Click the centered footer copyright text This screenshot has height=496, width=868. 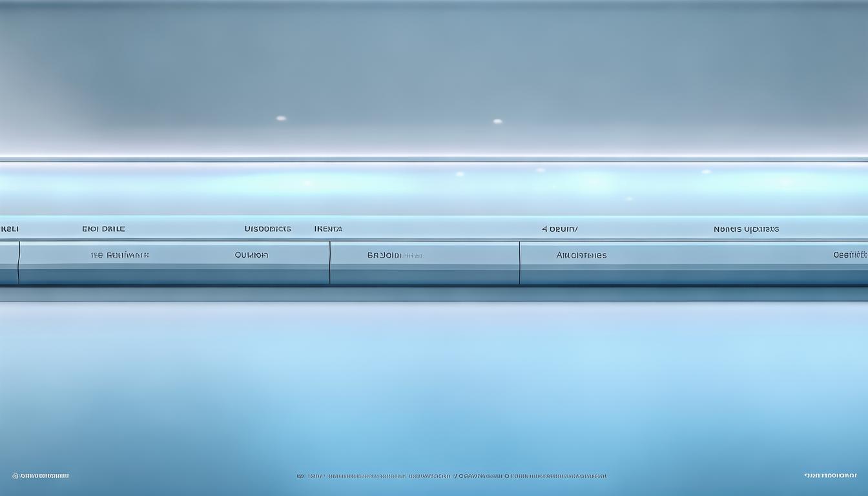pos(451,476)
